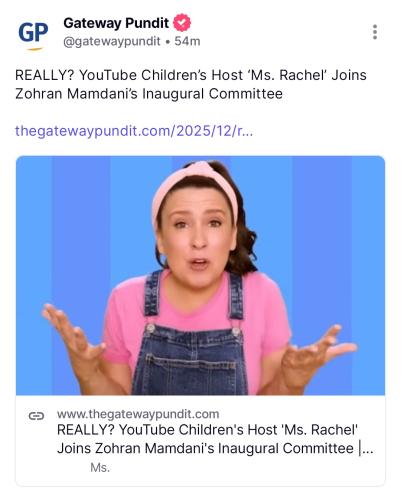The width and height of the screenshot is (401, 500).
Task: Click the www.thegatewaypundit.com domain text
Action: [138, 414]
